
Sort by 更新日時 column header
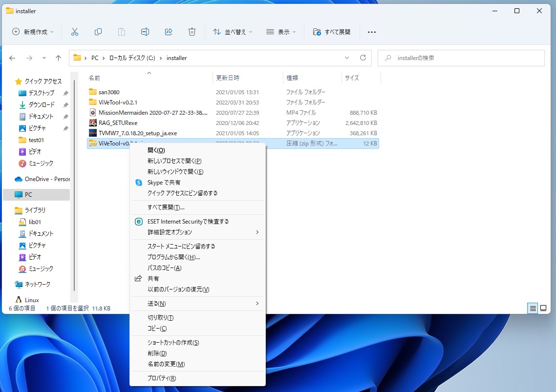click(248, 78)
